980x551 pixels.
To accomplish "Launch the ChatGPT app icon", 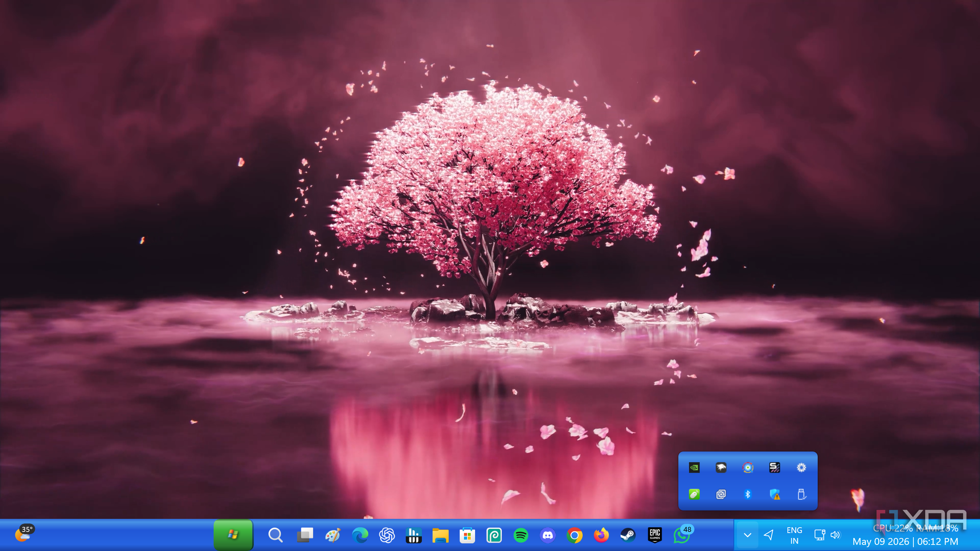I will [x=387, y=535].
